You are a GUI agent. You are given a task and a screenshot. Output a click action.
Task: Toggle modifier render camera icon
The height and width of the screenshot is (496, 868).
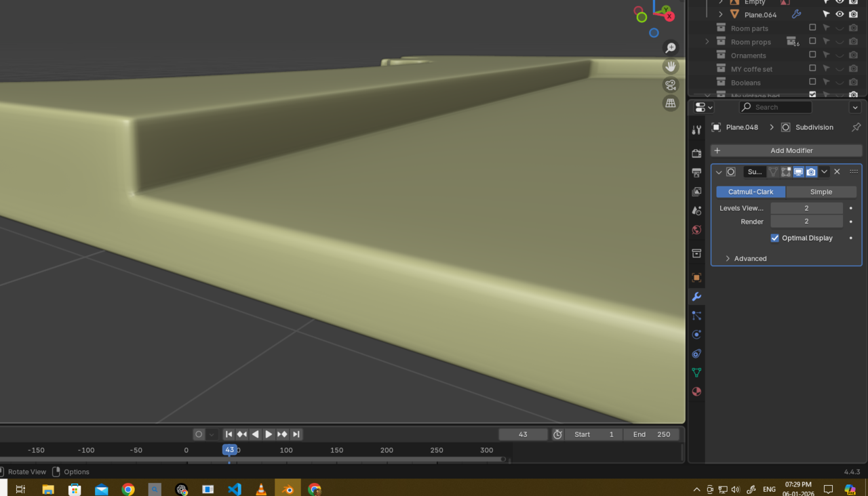coord(811,172)
